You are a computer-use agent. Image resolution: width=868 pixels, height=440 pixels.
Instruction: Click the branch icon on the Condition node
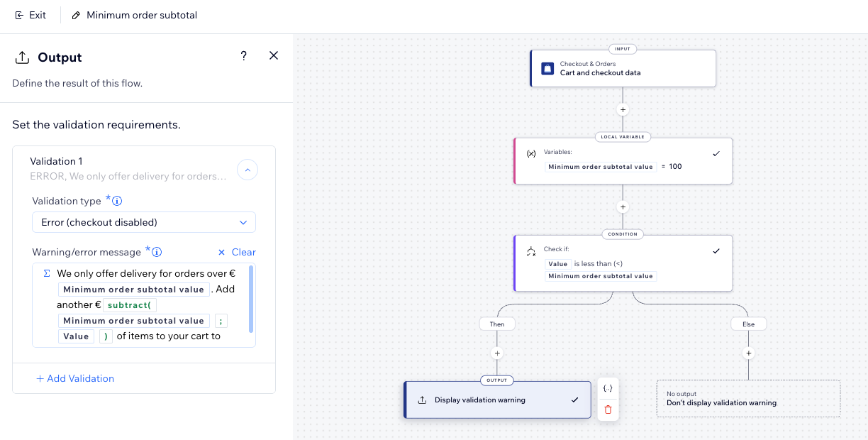[x=530, y=250]
